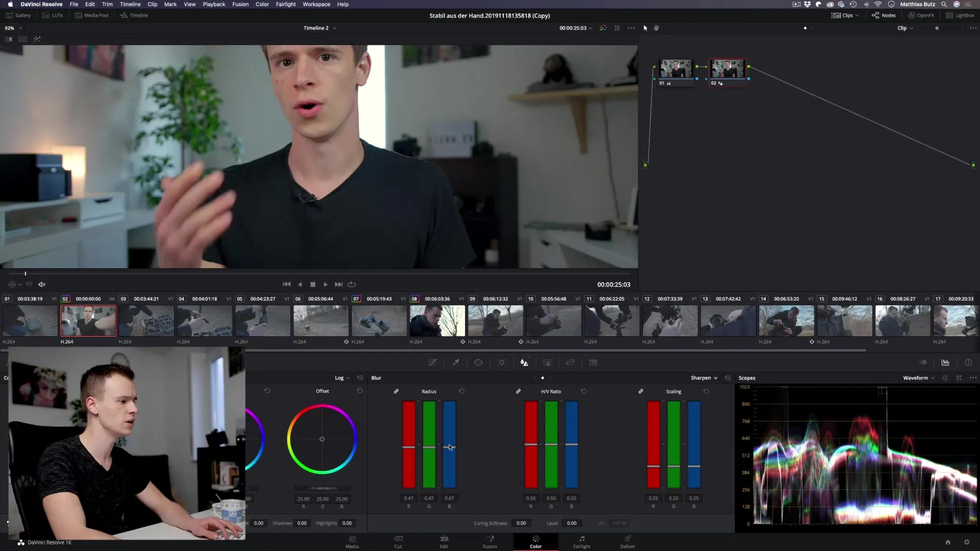Toggle the image wipe view button
Image resolution: width=980 pixels, height=551 pixels.
coord(9,39)
